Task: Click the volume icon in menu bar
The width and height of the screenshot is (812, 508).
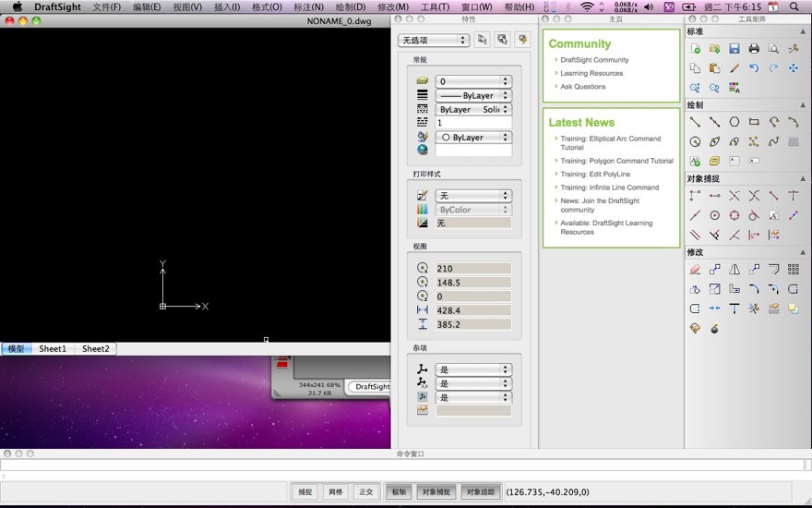Action: pos(649,6)
